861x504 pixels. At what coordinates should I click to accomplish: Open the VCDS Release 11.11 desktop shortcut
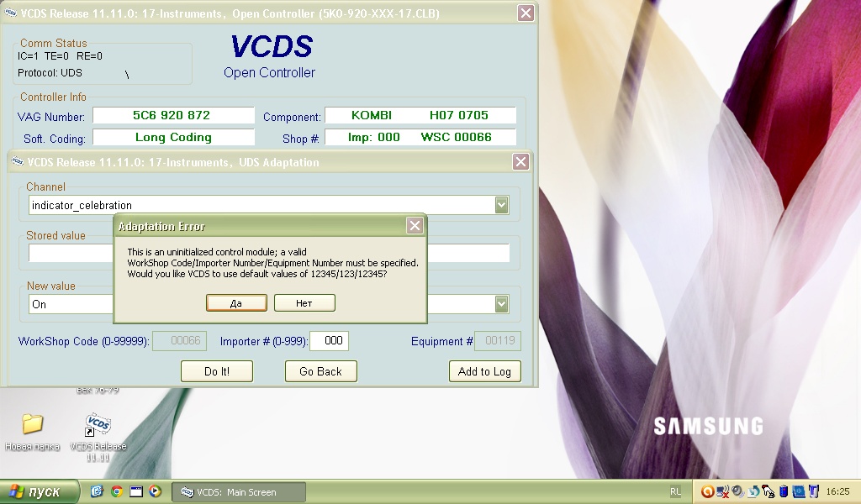click(98, 426)
